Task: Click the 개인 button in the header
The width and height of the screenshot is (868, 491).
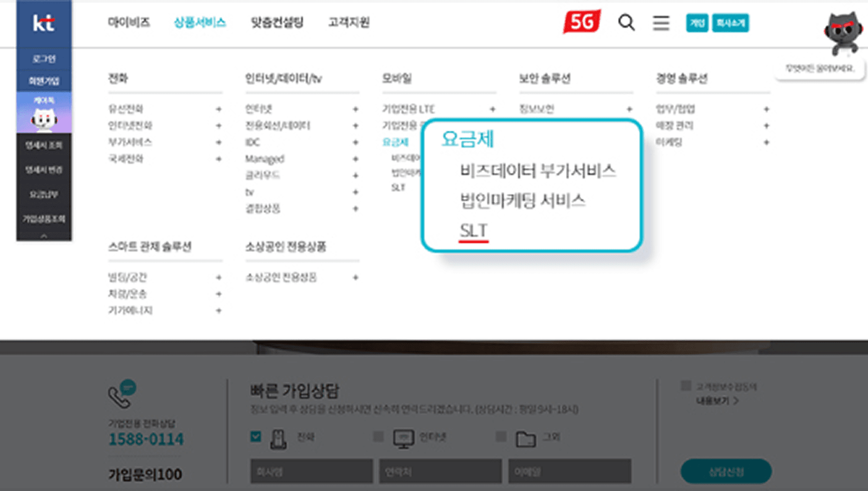Action: (x=697, y=23)
